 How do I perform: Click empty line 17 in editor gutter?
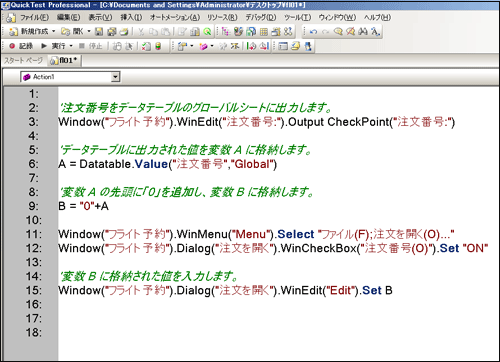34,318
